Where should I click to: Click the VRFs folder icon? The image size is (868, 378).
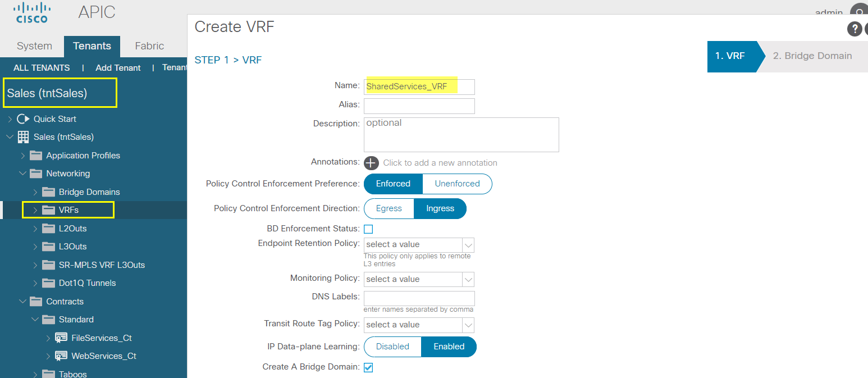pyautogui.click(x=49, y=210)
